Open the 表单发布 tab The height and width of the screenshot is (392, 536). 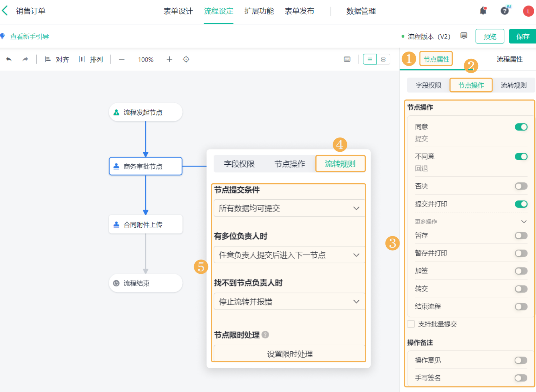299,11
